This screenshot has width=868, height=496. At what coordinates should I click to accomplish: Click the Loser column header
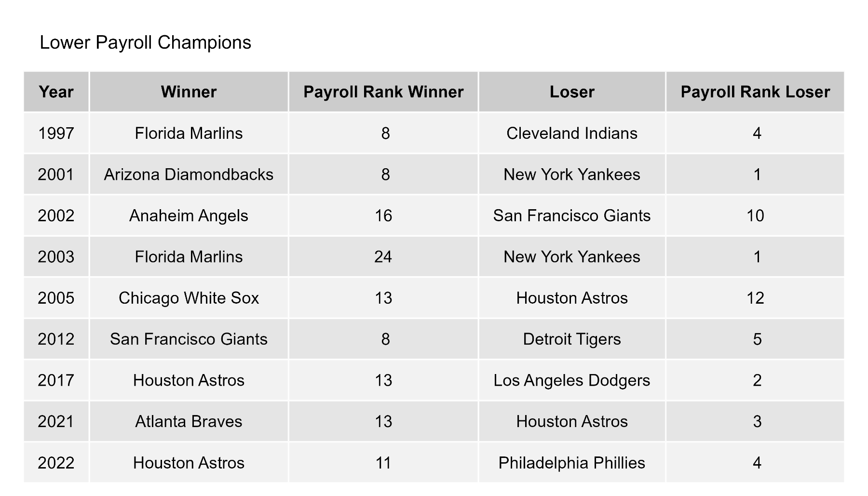572,92
